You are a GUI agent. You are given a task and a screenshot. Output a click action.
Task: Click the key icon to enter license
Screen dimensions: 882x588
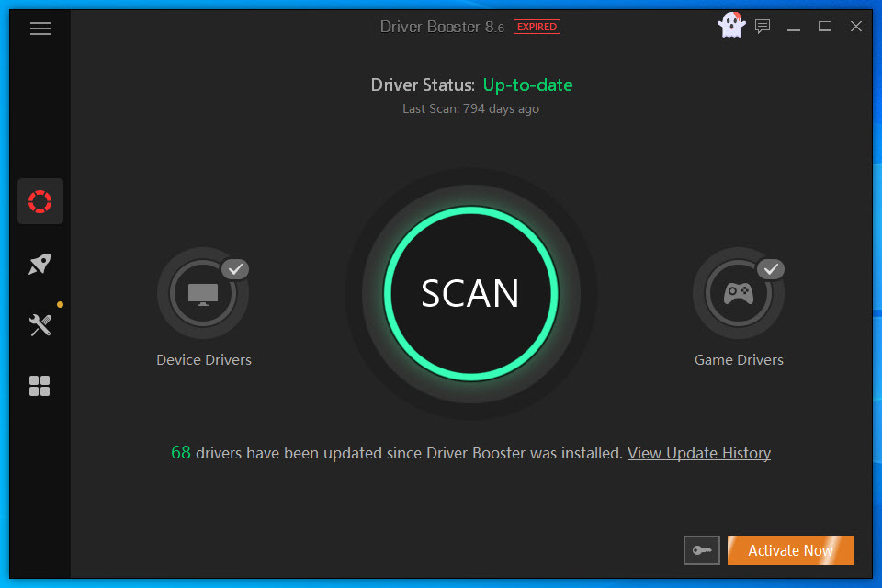(x=702, y=550)
